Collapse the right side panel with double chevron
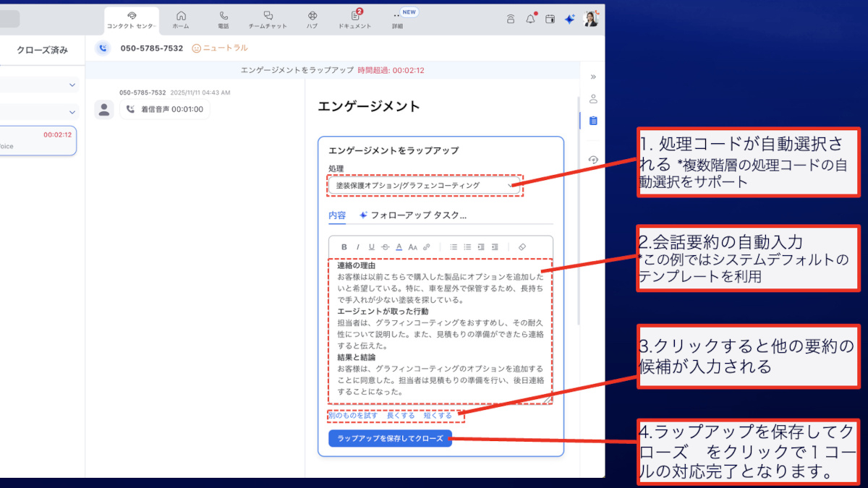The width and height of the screenshot is (868, 488). click(x=593, y=77)
